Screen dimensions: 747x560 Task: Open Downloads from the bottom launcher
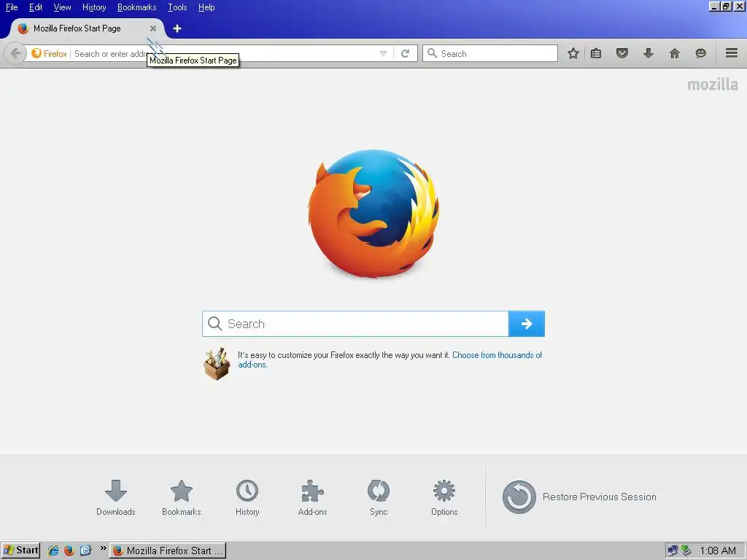click(x=116, y=497)
